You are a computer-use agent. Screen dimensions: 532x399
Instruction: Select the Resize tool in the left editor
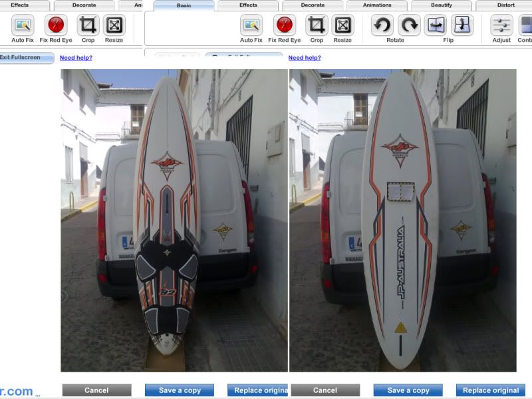point(114,25)
